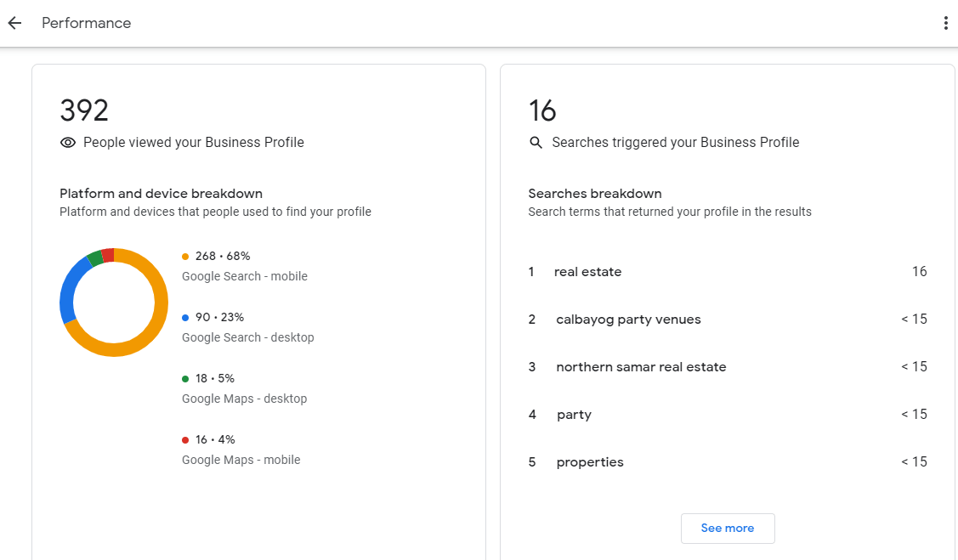
Task: Click the green Google Maps desktop dot
Action: [x=185, y=378]
